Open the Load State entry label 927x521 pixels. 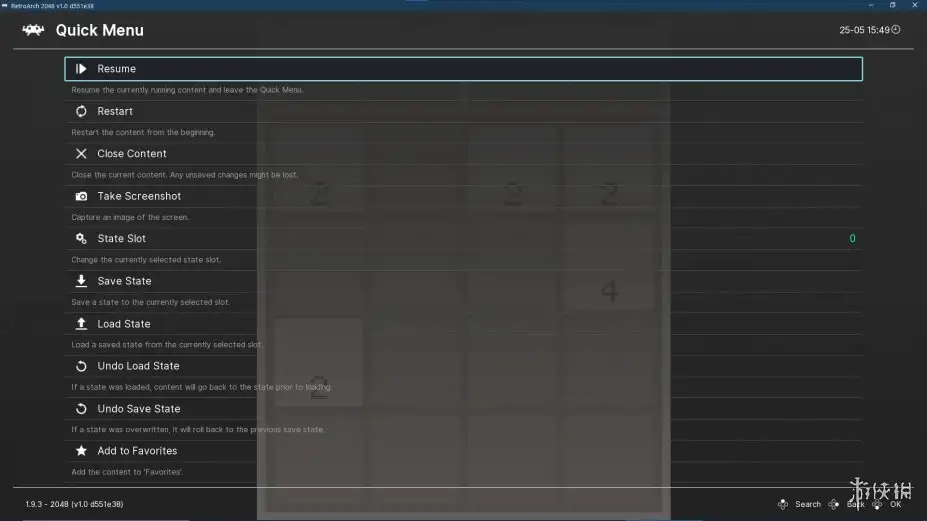click(x=124, y=323)
